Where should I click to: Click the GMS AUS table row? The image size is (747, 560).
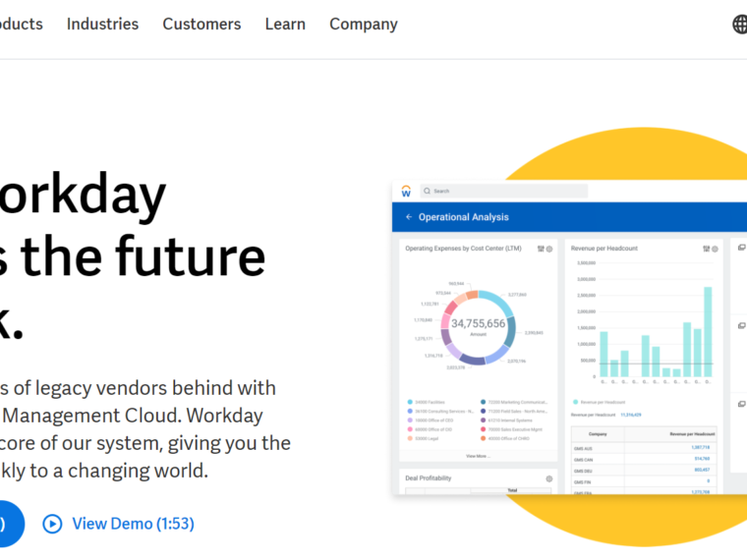point(644,448)
